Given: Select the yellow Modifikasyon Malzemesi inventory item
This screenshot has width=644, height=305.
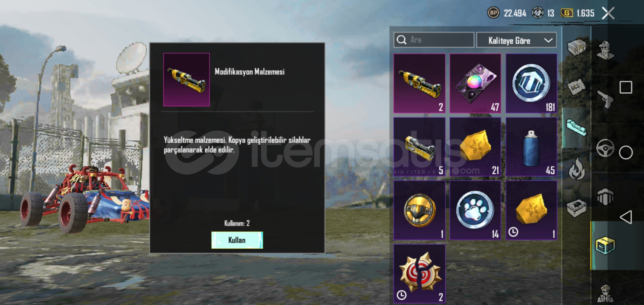Looking at the screenshot, I should [x=419, y=84].
